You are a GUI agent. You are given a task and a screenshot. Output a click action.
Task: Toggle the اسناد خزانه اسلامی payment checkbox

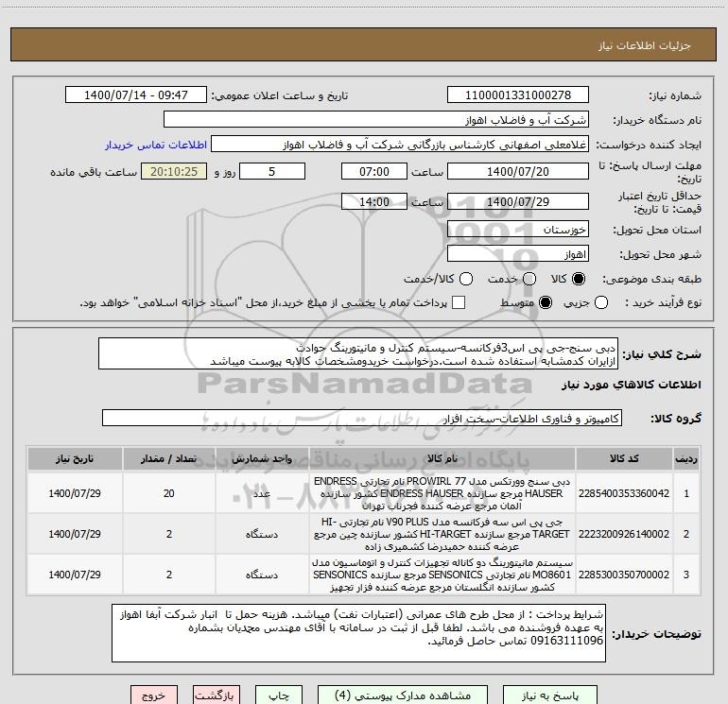click(459, 302)
